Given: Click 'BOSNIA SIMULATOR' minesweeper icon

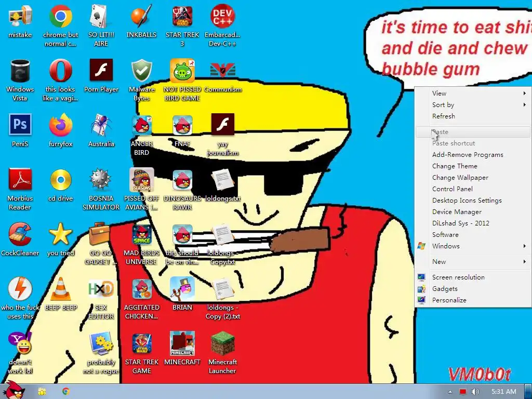Looking at the screenshot, I should click(x=101, y=189).
